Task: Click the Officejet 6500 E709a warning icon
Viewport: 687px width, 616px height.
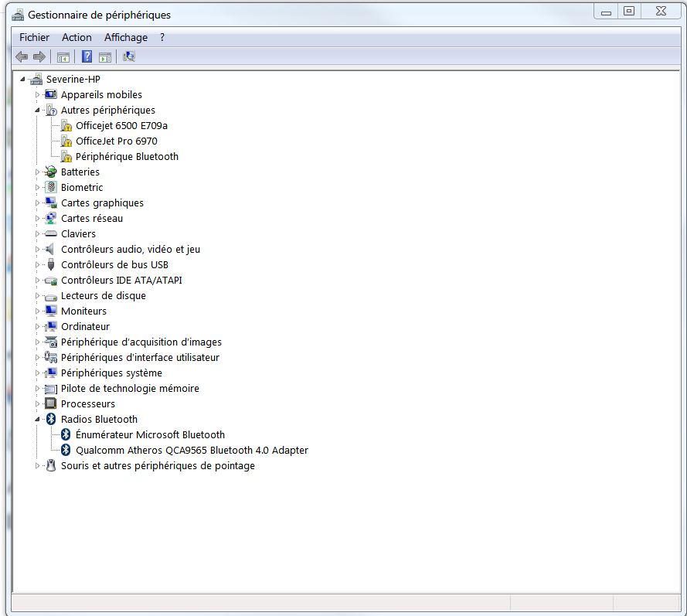Action: coord(66,125)
